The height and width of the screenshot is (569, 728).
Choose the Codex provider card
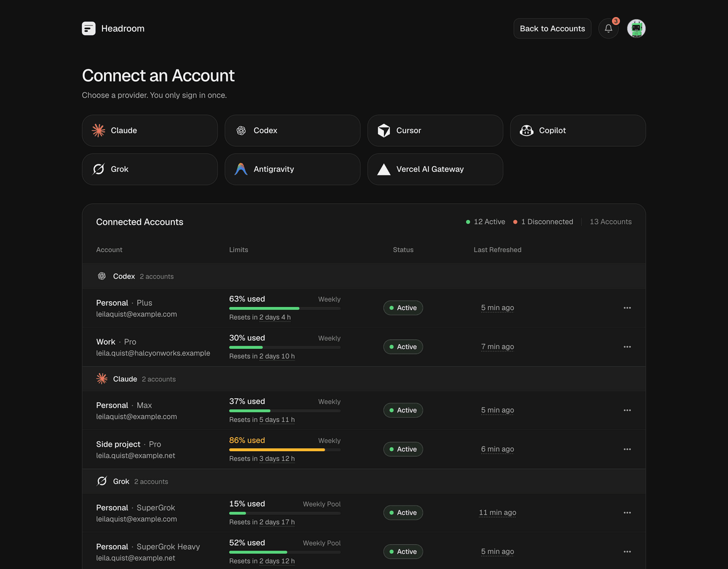point(292,131)
